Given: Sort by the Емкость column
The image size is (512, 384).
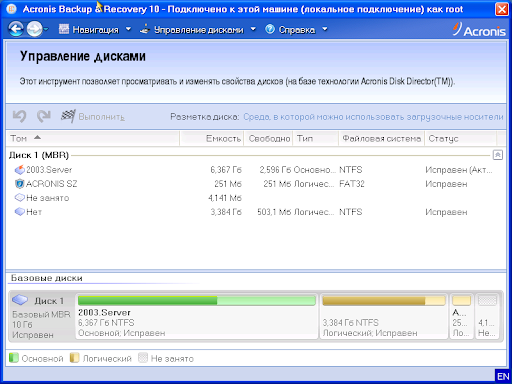Looking at the screenshot, I should pos(212,138).
